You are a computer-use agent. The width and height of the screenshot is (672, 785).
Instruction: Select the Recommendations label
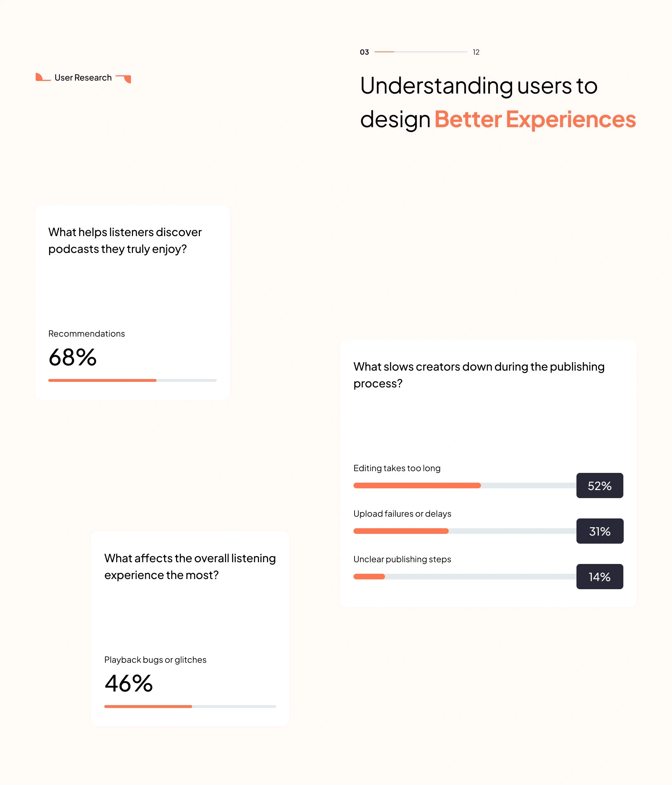point(86,334)
